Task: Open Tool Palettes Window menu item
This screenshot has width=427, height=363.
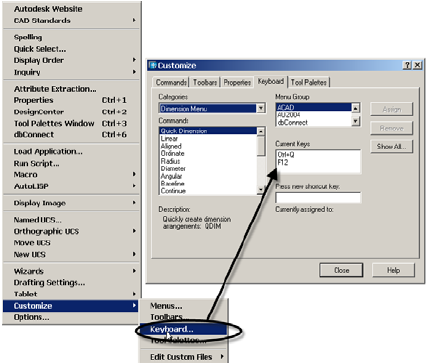Action: point(71,123)
